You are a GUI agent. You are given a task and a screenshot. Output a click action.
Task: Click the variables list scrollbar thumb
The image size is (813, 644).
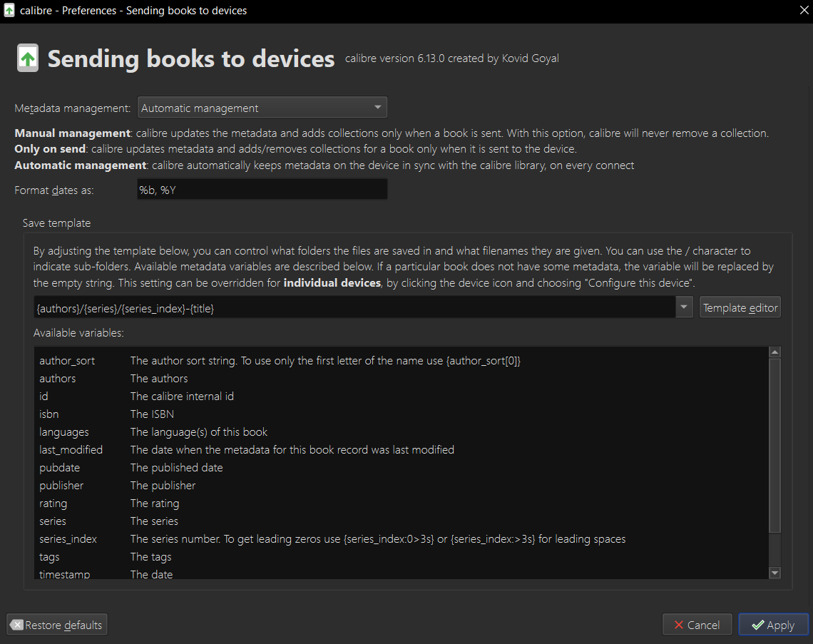coord(774,442)
